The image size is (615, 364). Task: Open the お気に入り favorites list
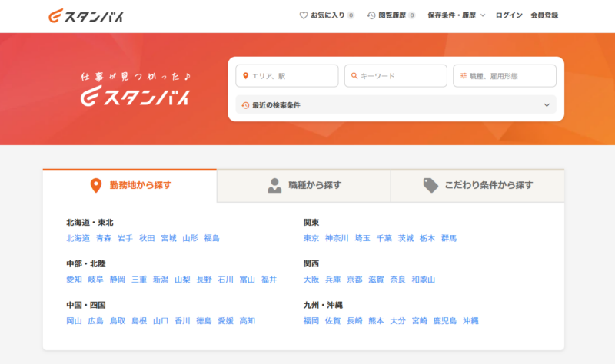point(327,15)
